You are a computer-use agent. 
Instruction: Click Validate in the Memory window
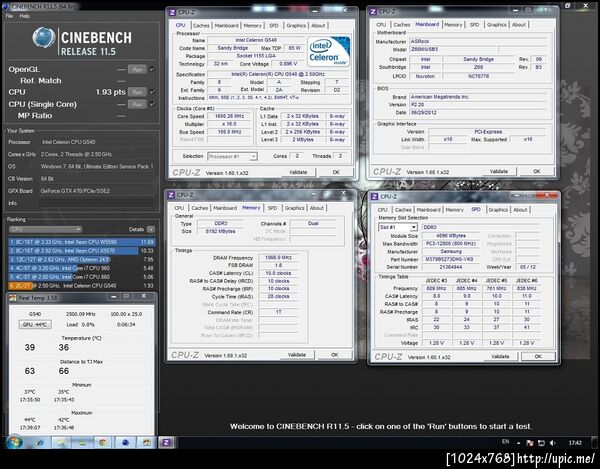pos(297,355)
